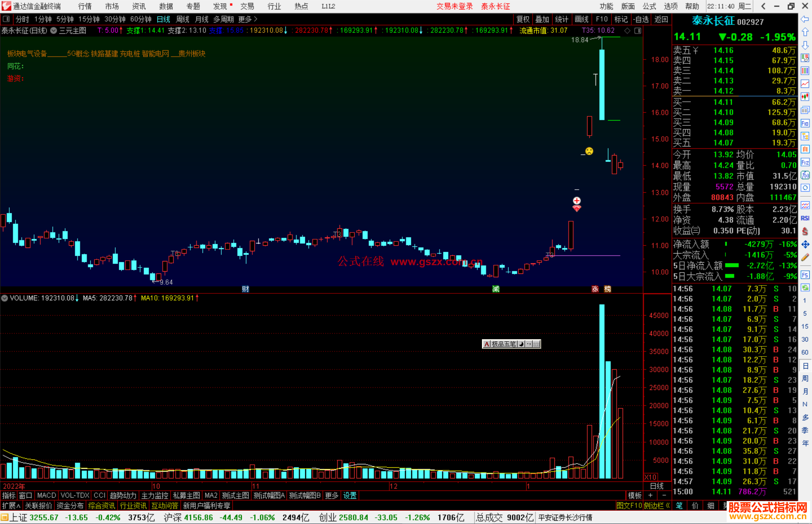
Task: Select the pencil drawing tool icon
Action: tap(805, 258)
